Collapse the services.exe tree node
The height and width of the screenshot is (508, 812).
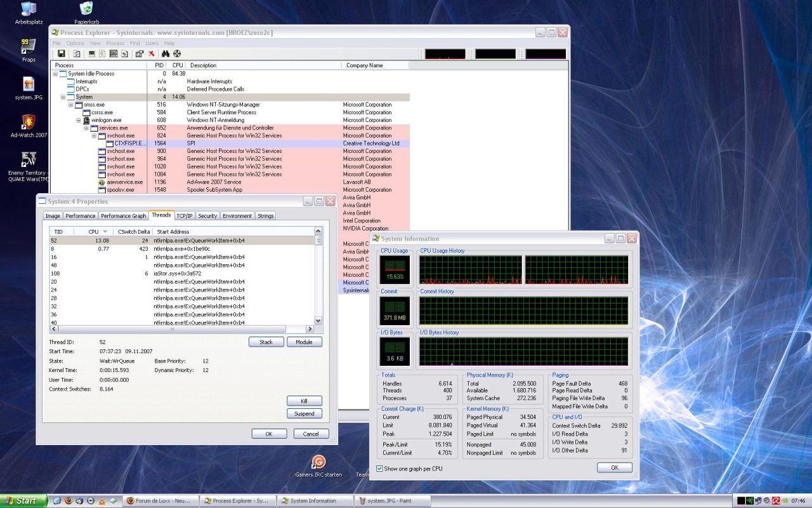(86, 128)
